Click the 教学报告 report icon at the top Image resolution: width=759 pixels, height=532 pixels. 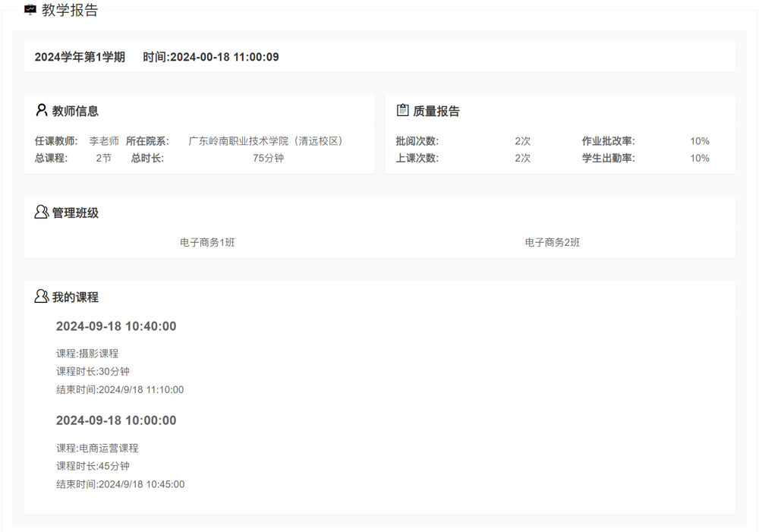[29, 11]
